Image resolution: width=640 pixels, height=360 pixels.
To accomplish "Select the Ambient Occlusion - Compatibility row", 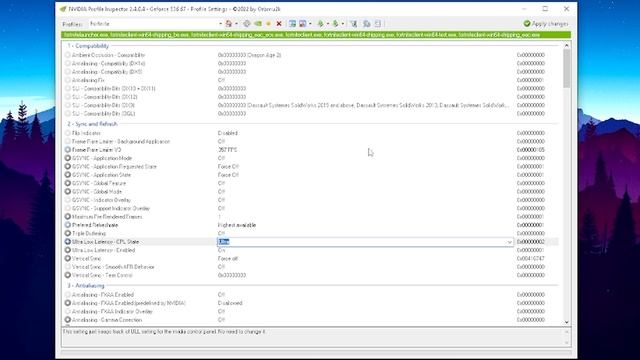I will point(310,55).
